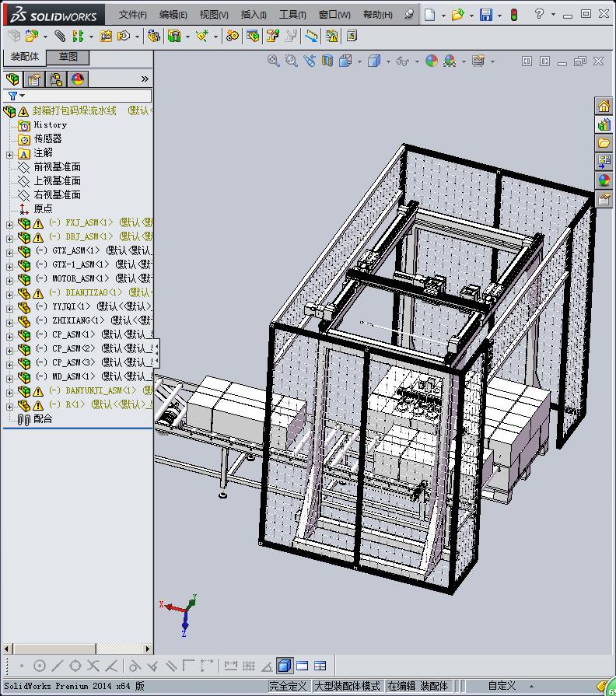Click the Reference Geometry icon
616x696 pixels.
pyautogui.click(x=202, y=36)
